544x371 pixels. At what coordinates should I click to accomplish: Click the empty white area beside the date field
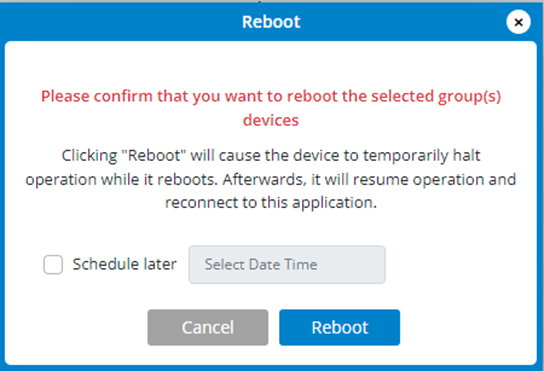458,265
